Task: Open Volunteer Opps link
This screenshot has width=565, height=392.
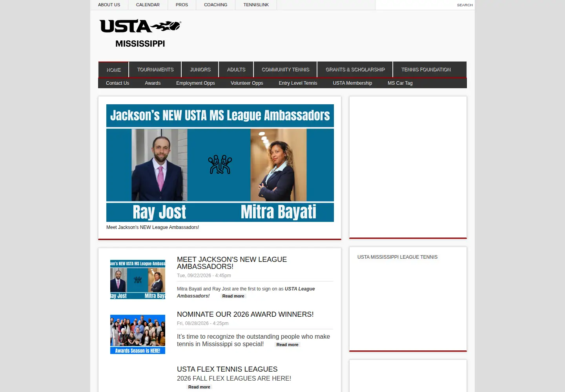Action: pyautogui.click(x=247, y=83)
